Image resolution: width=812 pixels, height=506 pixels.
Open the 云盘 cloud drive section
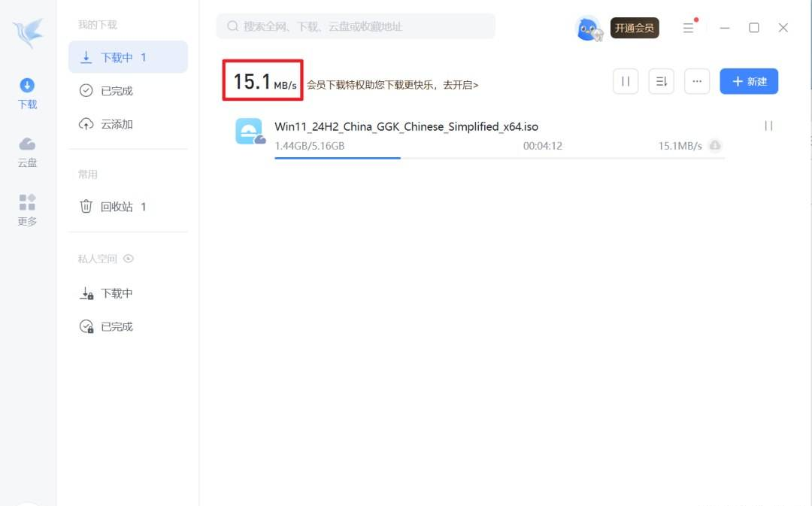tap(27, 151)
